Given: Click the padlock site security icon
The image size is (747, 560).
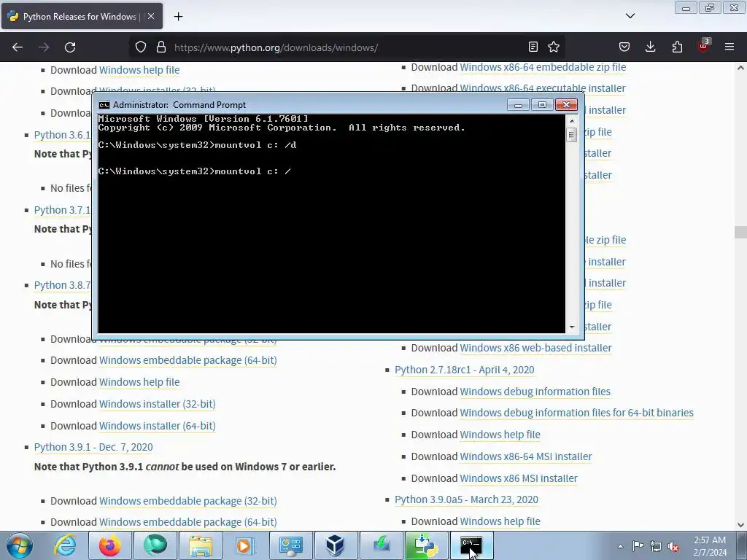Looking at the screenshot, I should [161, 47].
